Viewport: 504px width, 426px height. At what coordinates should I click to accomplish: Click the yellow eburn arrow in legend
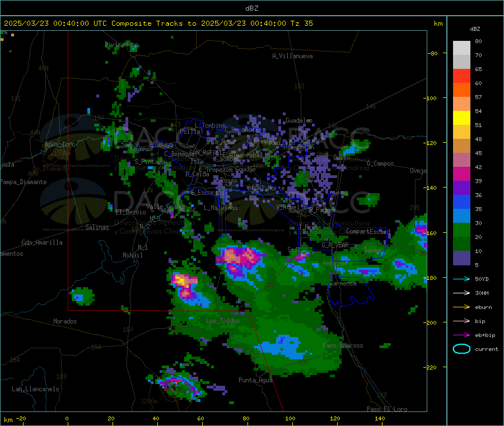(x=461, y=307)
